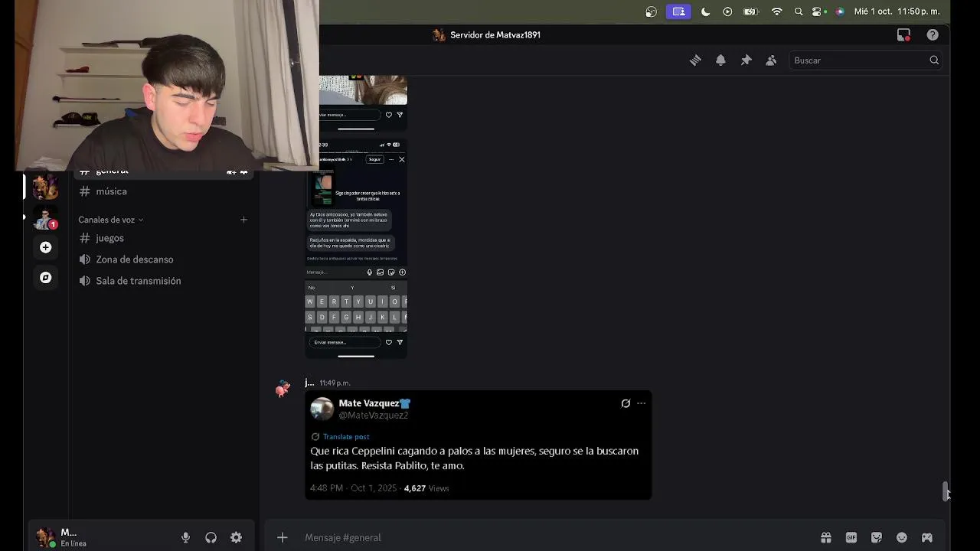Click the message author avatar at 11:49 p.m.
This screenshot has width=980, height=551.
(283, 389)
